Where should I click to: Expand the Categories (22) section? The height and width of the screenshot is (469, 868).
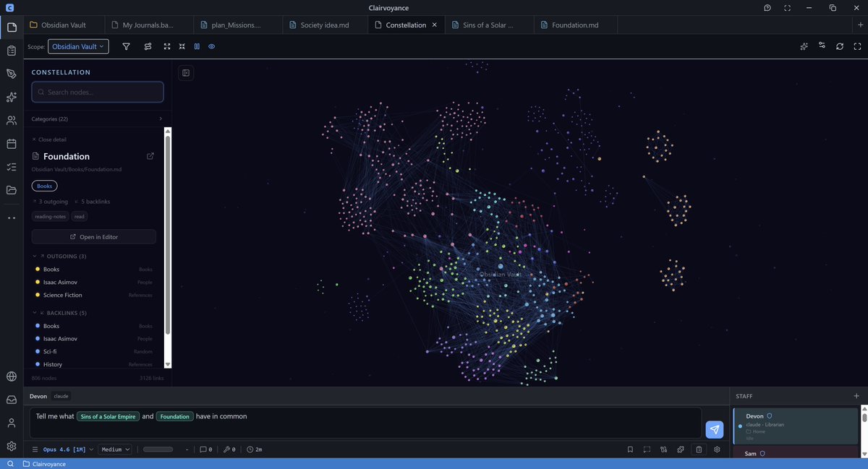[97, 119]
